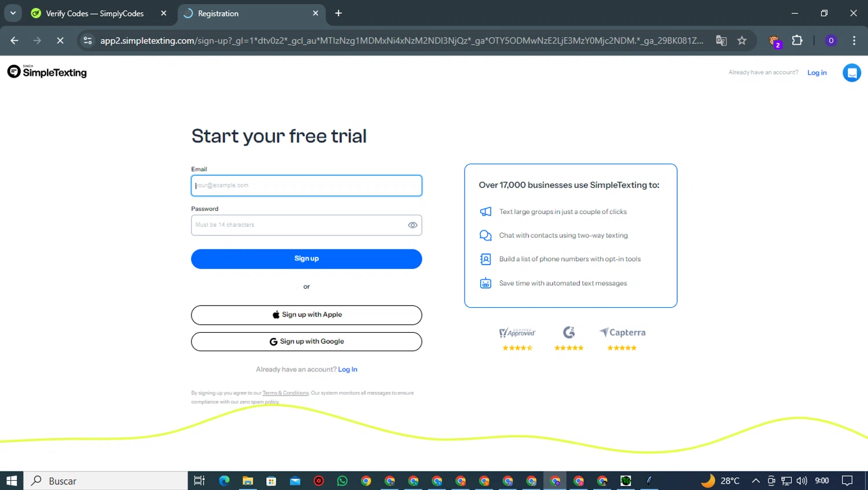Click 'Save time with automated text messages' text
Screen dimensions: 868x490
coord(563,283)
